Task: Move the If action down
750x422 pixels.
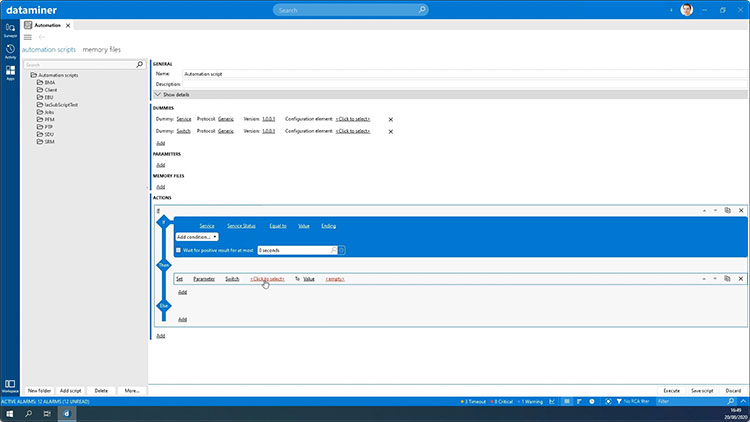Action: (x=715, y=211)
